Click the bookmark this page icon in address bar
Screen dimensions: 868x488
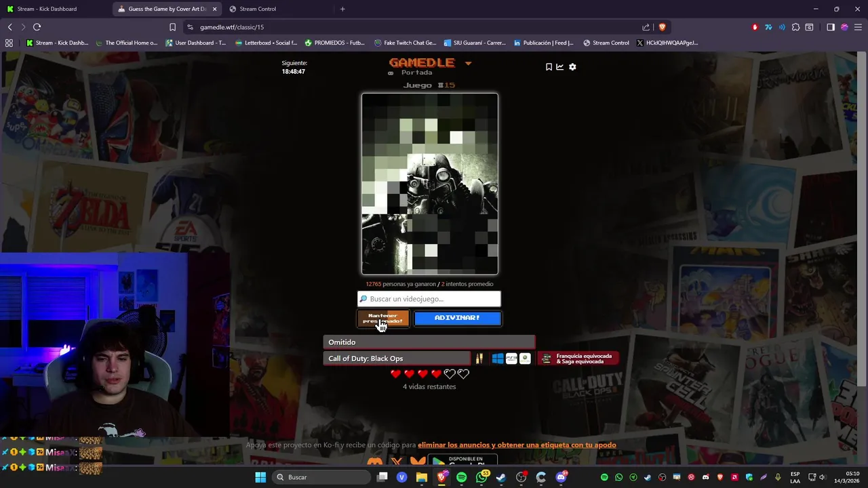click(172, 27)
